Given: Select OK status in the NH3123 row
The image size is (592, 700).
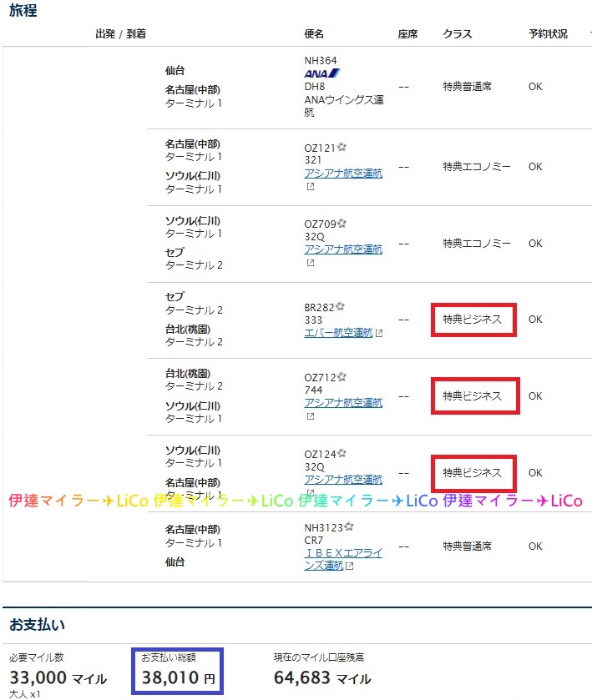Looking at the screenshot, I should 535,546.
